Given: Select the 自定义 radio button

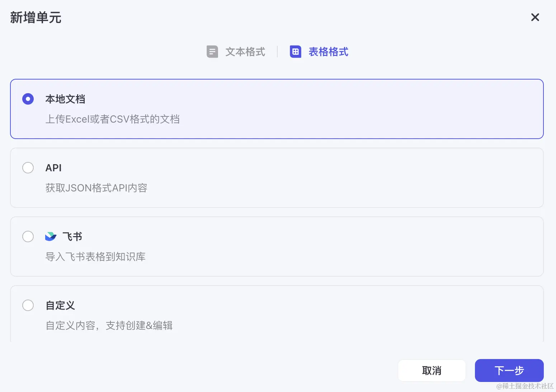Looking at the screenshot, I should (28, 305).
